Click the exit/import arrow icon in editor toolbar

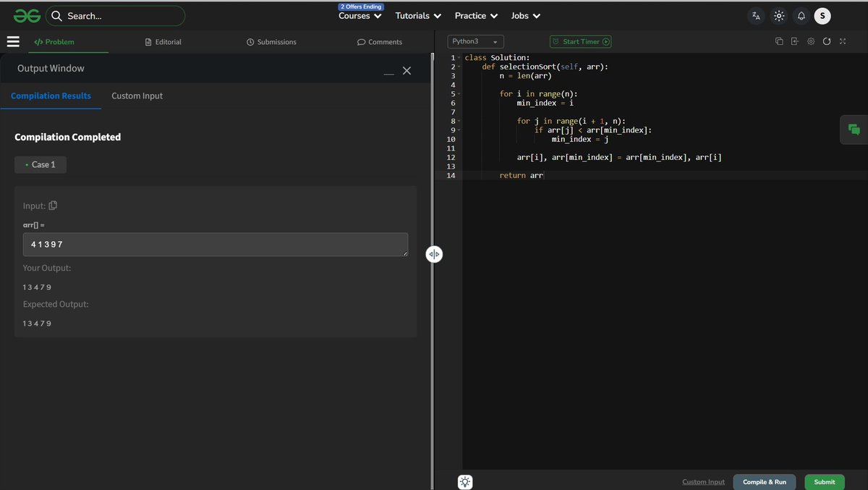794,41
